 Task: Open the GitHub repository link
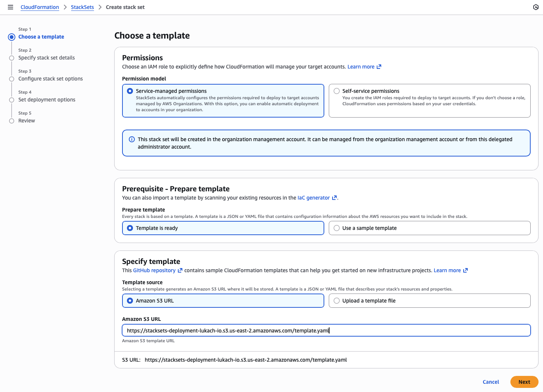(154, 270)
